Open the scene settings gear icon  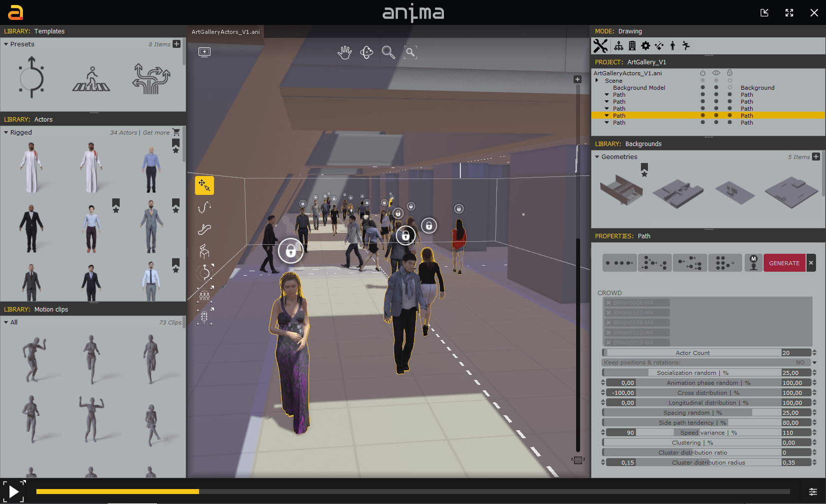pos(645,45)
